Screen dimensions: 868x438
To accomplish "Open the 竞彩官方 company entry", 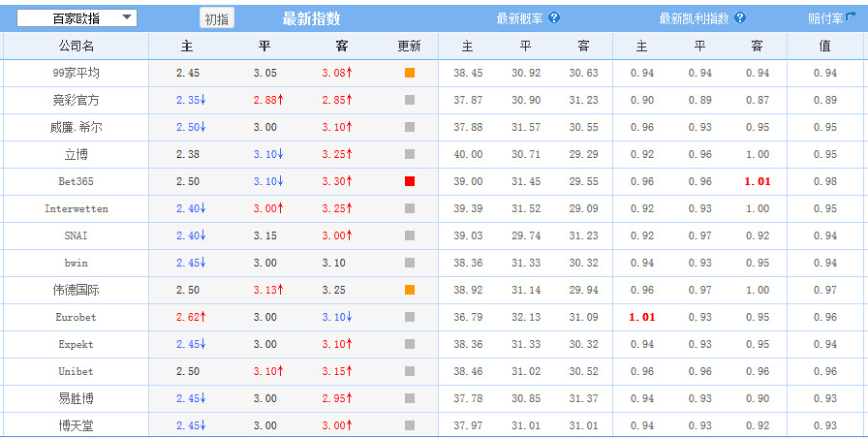I will tap(77, 100).
